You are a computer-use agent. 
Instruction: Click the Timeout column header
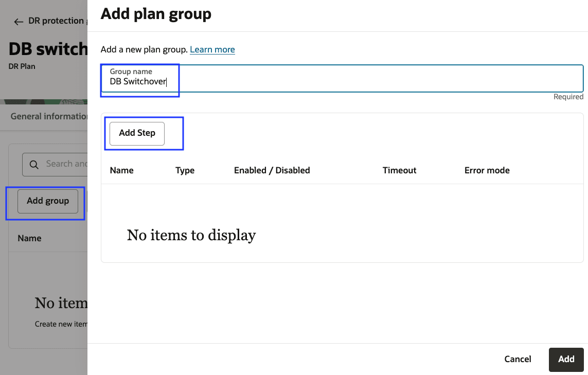tap(399, 170)
